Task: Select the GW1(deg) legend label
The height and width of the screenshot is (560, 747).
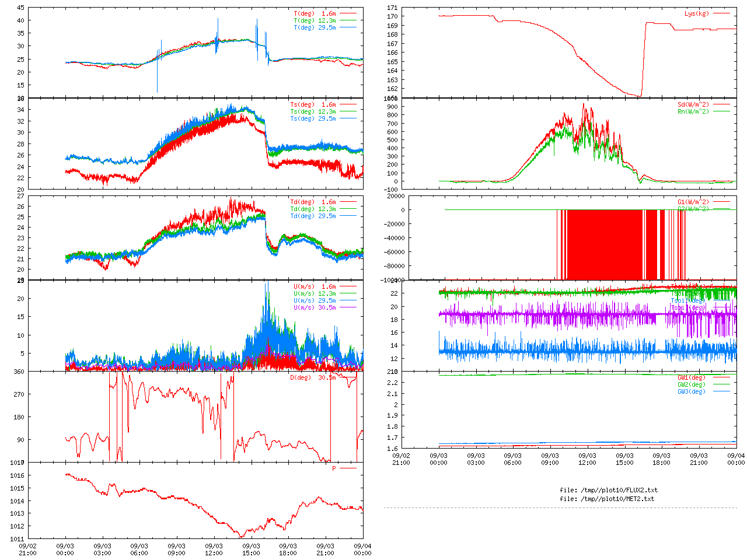Action: click(692, 377)
